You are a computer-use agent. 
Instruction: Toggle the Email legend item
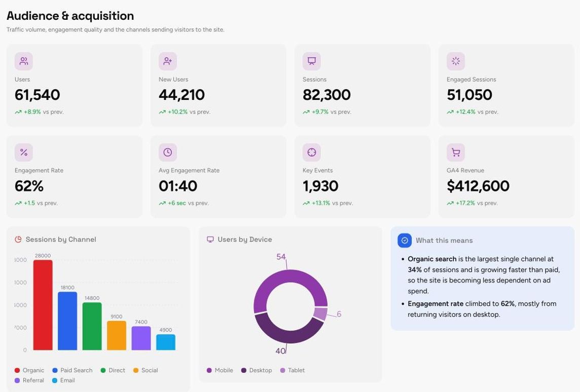pyautogui.click(x=63, y=380)
